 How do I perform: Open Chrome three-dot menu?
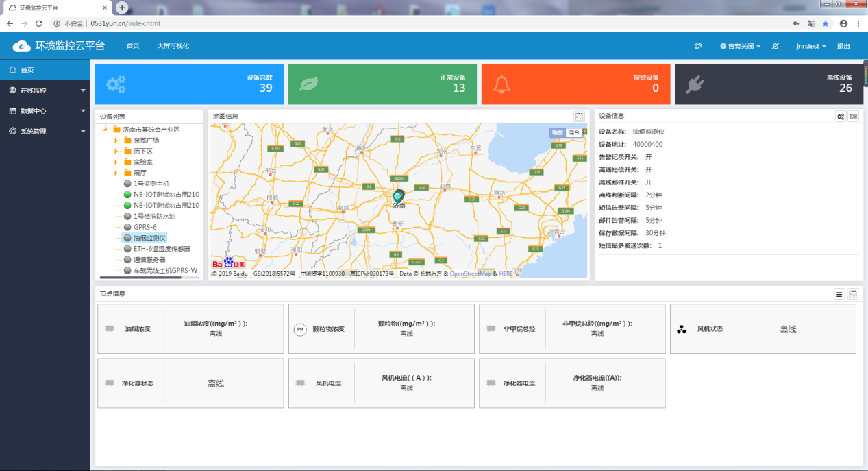coord(858,23)
